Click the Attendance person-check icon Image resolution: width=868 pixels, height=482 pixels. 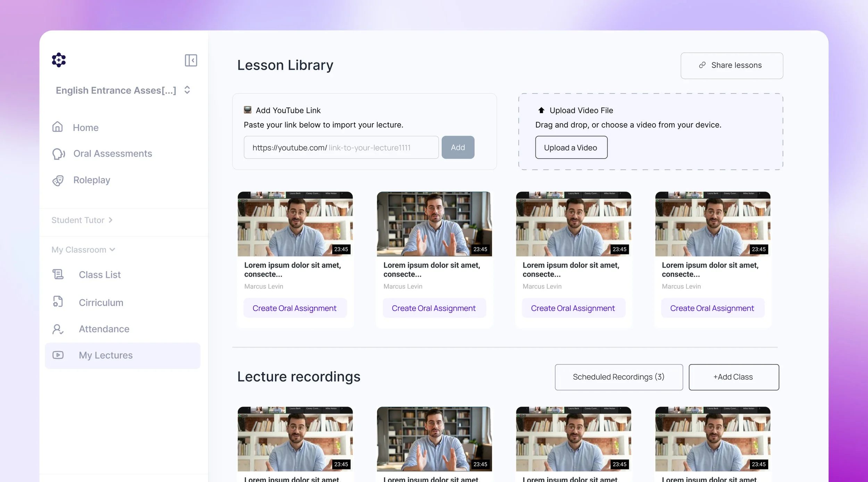point(58,329)
